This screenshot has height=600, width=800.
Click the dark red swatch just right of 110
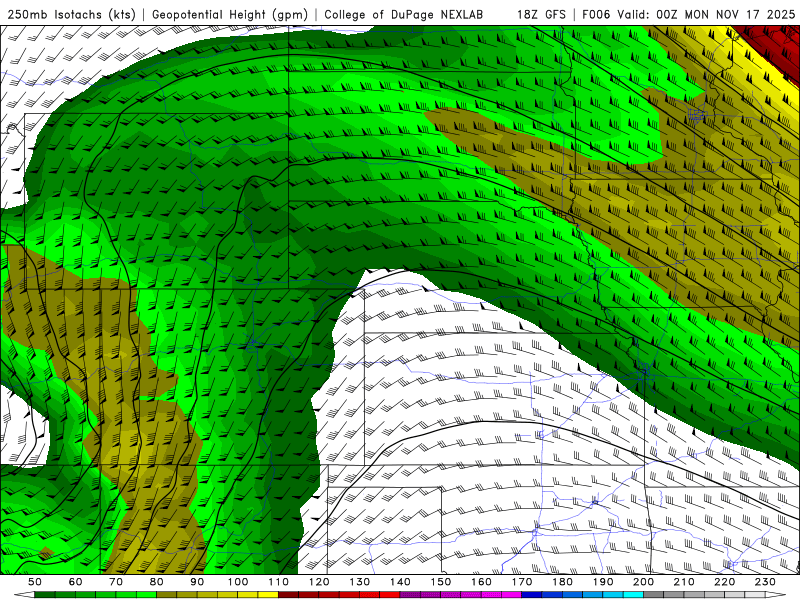(x=288, y=595)
